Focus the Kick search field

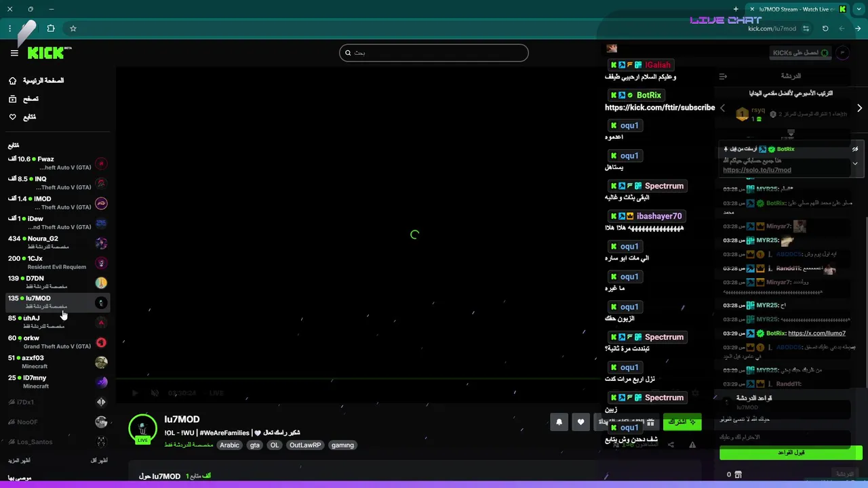pyautogui.click(x=433, y=53)
